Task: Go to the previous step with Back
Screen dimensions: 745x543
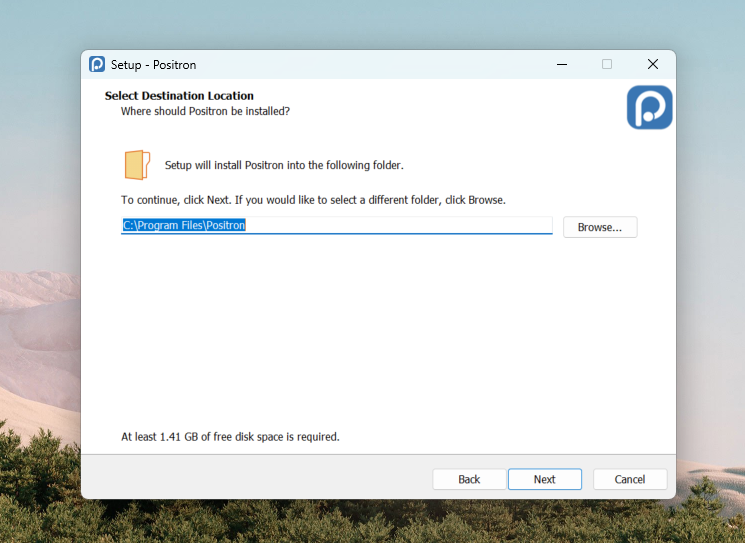Action: (469, 479)
